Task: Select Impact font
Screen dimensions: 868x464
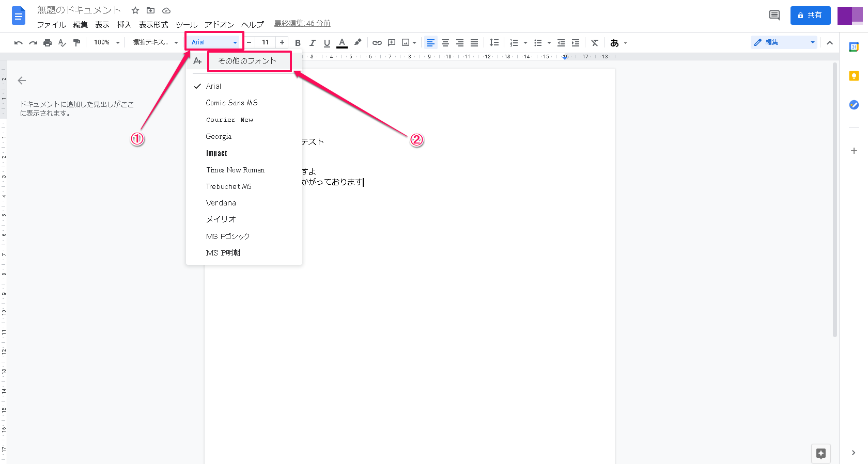Action: (x=244, y=153)
